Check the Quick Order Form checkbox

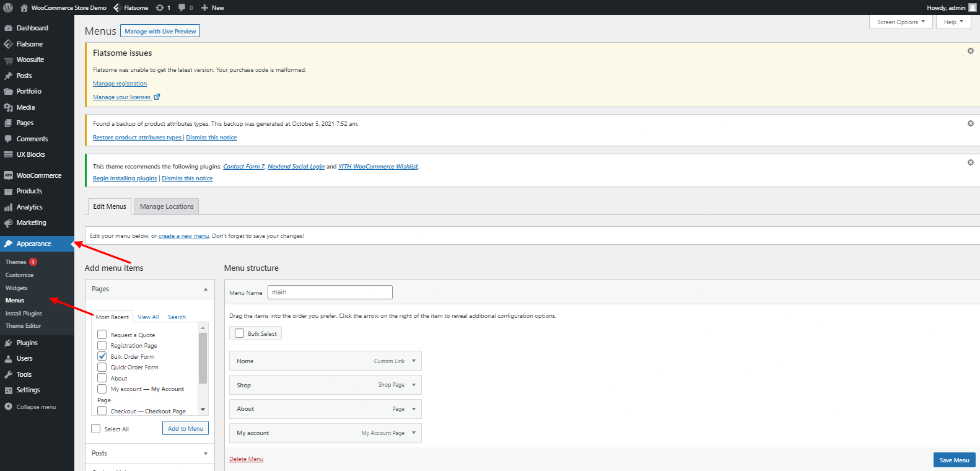point(102,367)
